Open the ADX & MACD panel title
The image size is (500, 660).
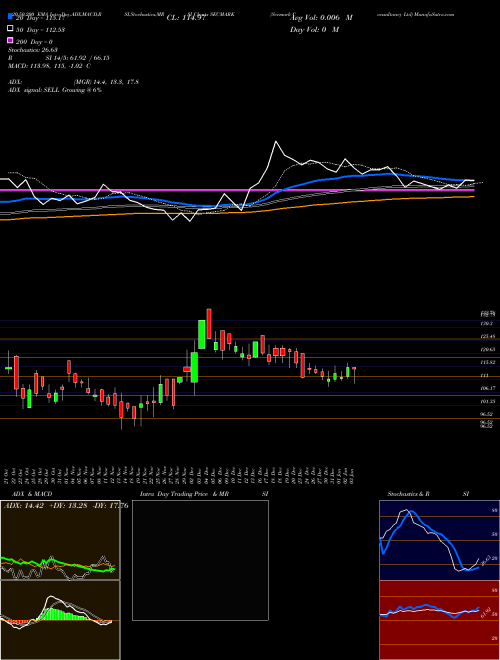tap(32, 494)
